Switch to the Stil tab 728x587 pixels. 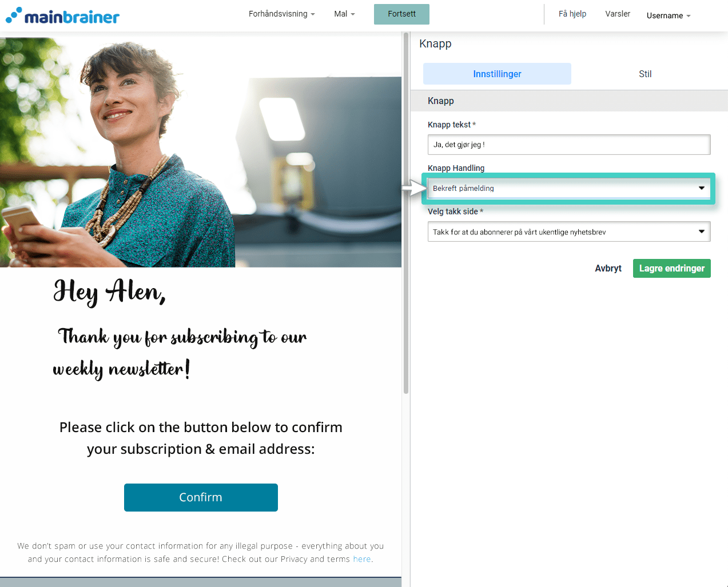pos(645,74)
